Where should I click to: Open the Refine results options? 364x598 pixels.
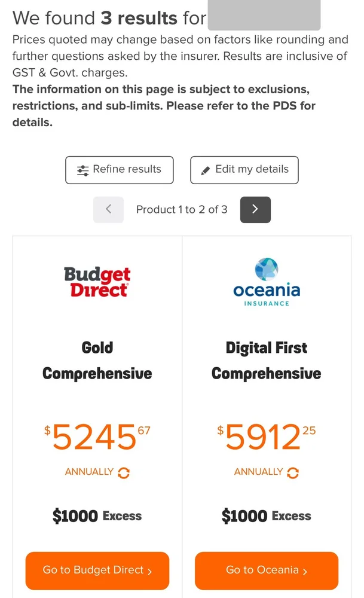point(120,170)
